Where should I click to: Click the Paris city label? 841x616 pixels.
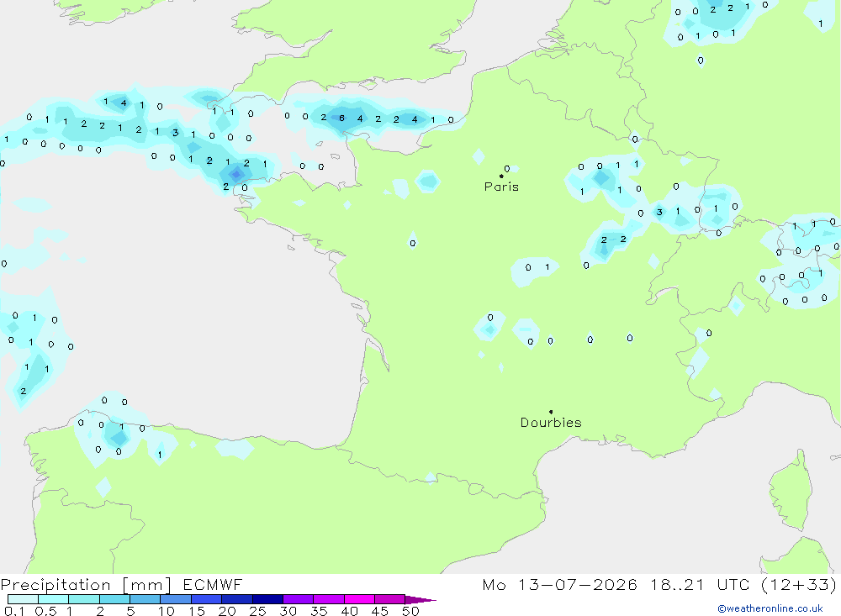501,187
